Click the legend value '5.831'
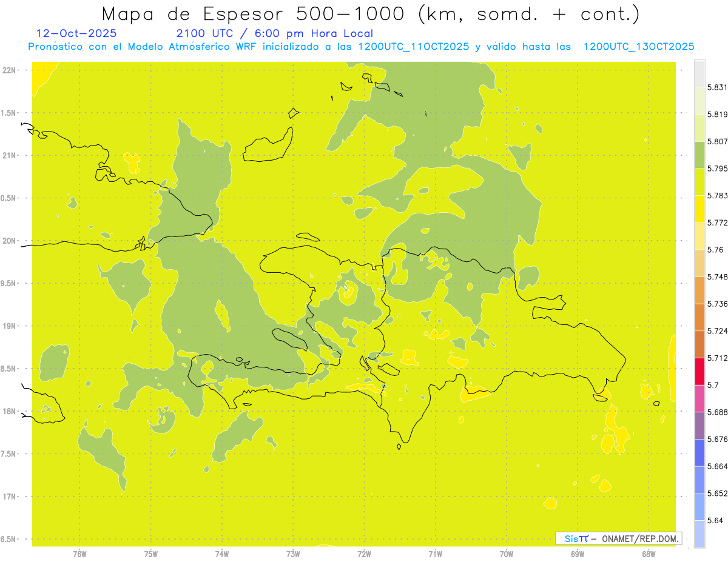This screenshot has width=728, height=562. [x=718, y=87]
